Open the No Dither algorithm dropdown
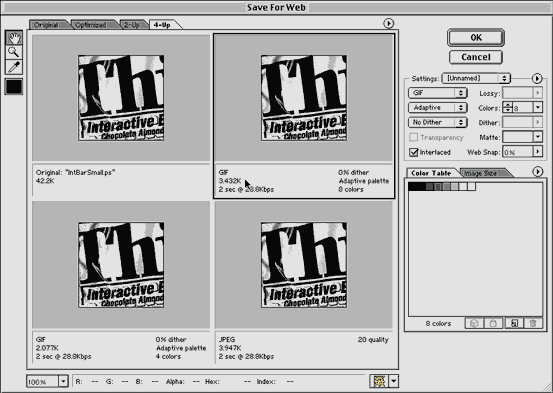Image resolution: width=553 pixels, height=393 pixels. coord(438,122)
